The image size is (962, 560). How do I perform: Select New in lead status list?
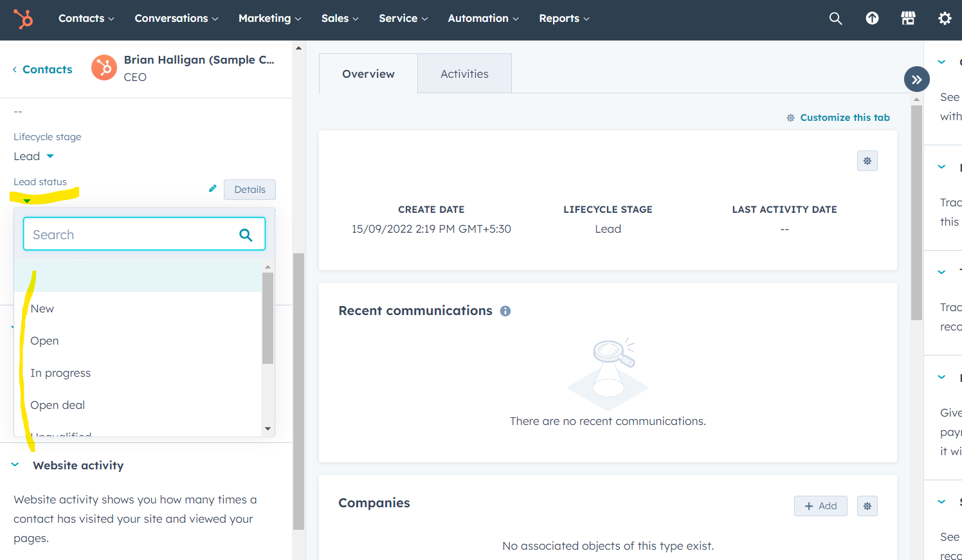[138, 309]
